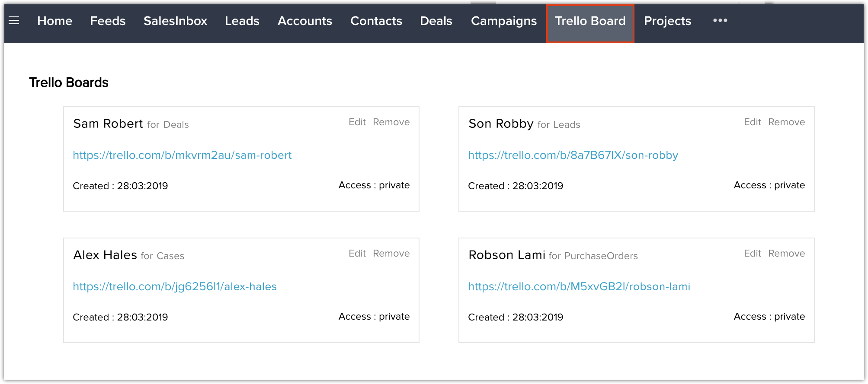The width and height of the screenshot is (868, 384).
Task: Open the Projects tab
Action: pyautogui.click(x=667, y=21)
